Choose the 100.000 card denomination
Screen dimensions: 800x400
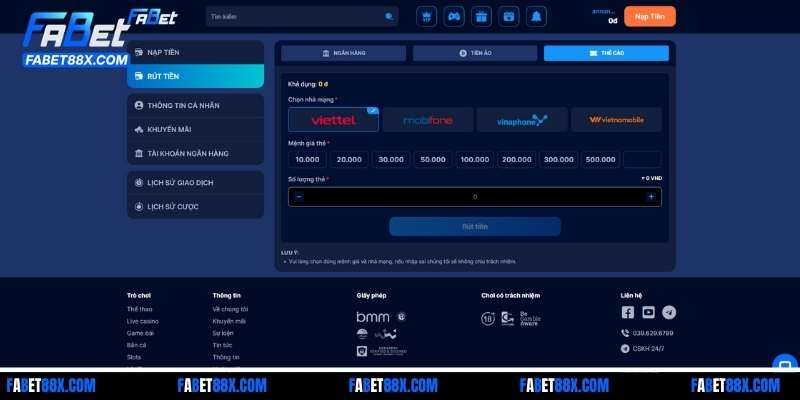[474, 160]
